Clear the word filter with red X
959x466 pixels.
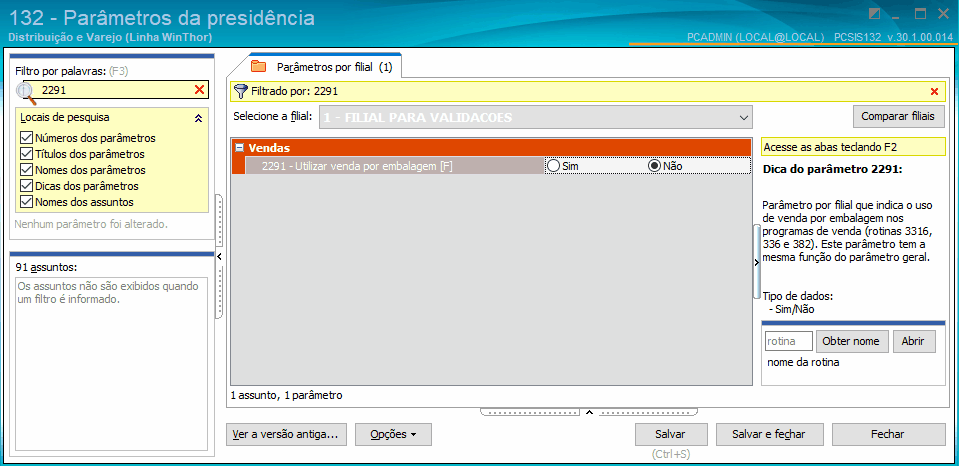click(x=199, y=90)
